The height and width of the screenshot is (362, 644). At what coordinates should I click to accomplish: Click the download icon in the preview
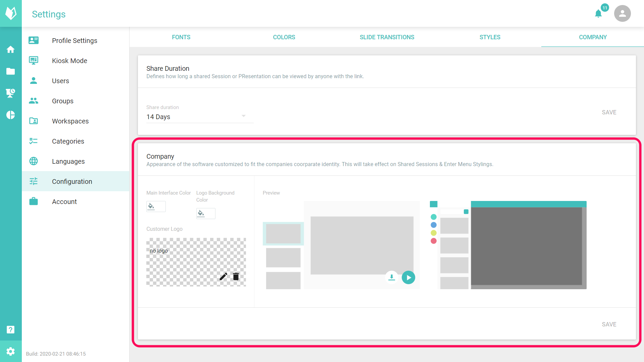tap(392, 277)
